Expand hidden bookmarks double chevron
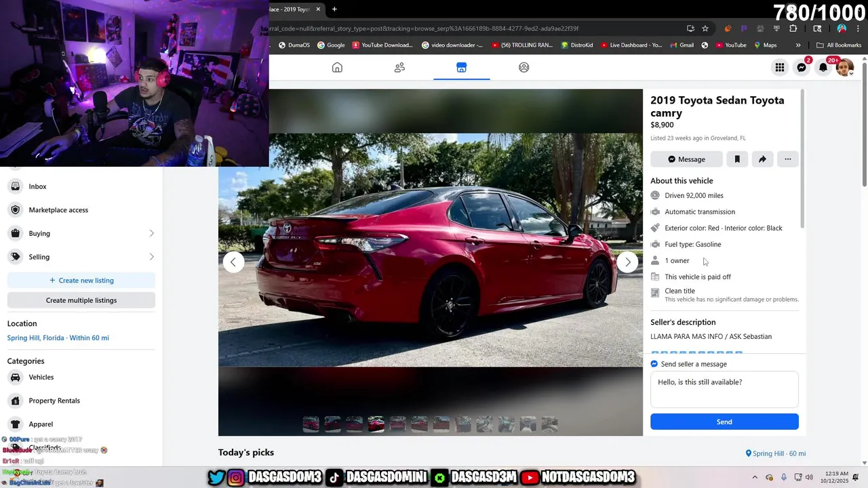 point(798,45)
